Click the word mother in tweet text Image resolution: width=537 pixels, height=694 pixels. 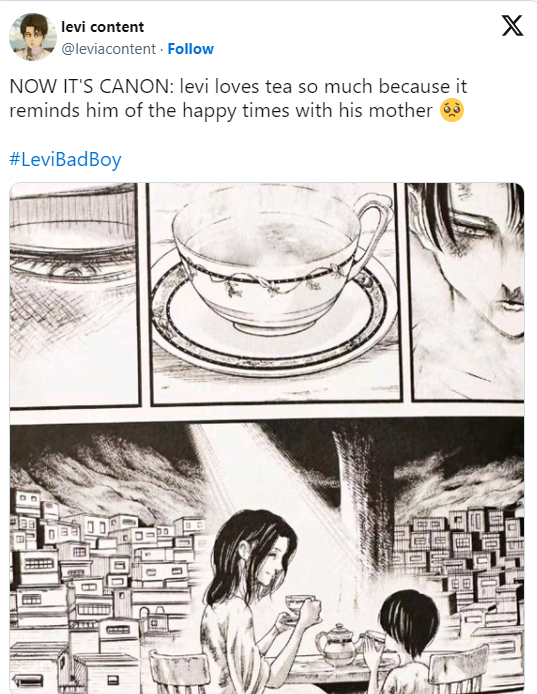tap(400, 110)
